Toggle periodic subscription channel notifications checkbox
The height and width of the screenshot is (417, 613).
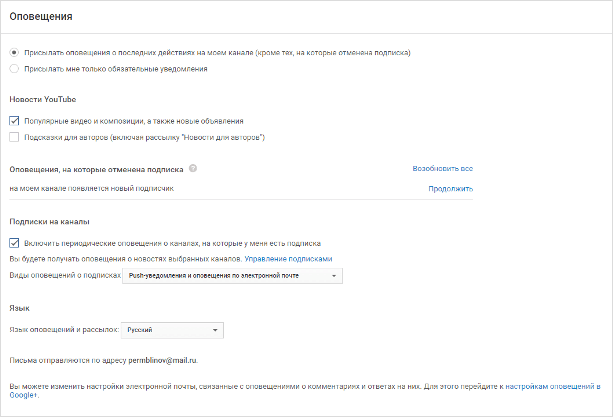click(14, 243)
